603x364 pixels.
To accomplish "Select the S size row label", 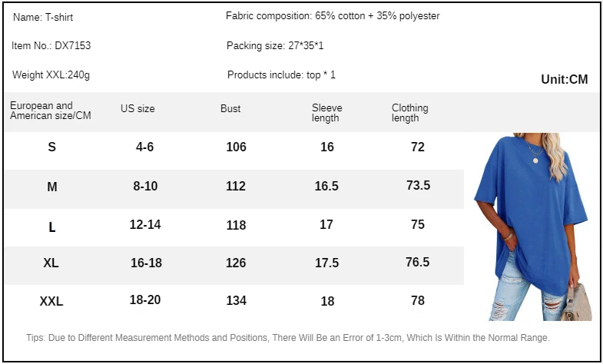I will pos(52,147).
